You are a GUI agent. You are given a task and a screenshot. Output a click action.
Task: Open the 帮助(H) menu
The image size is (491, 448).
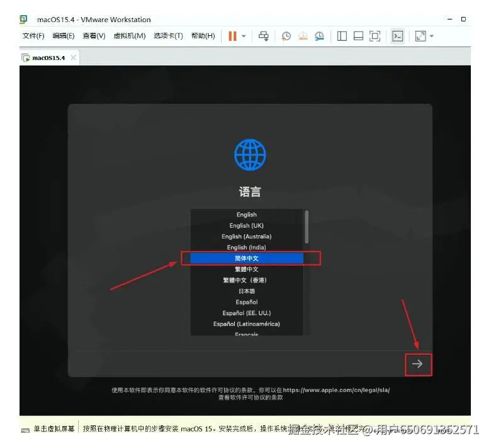pyautogui.click(x=203, y=36)
